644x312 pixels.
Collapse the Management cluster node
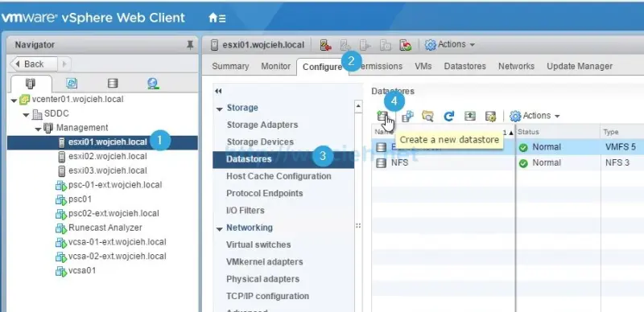pyautogui.click(x=38, y=129)
